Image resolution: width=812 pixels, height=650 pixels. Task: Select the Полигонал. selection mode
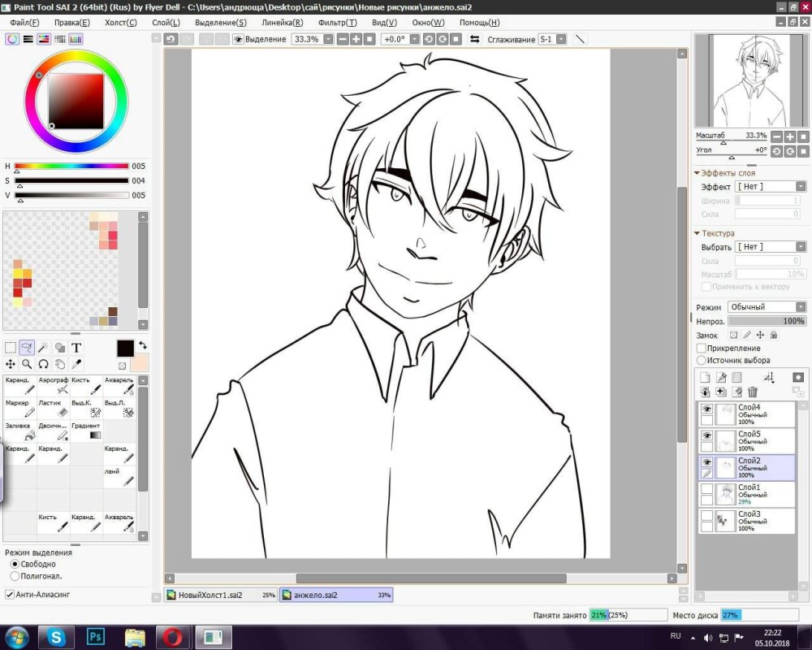15,576
